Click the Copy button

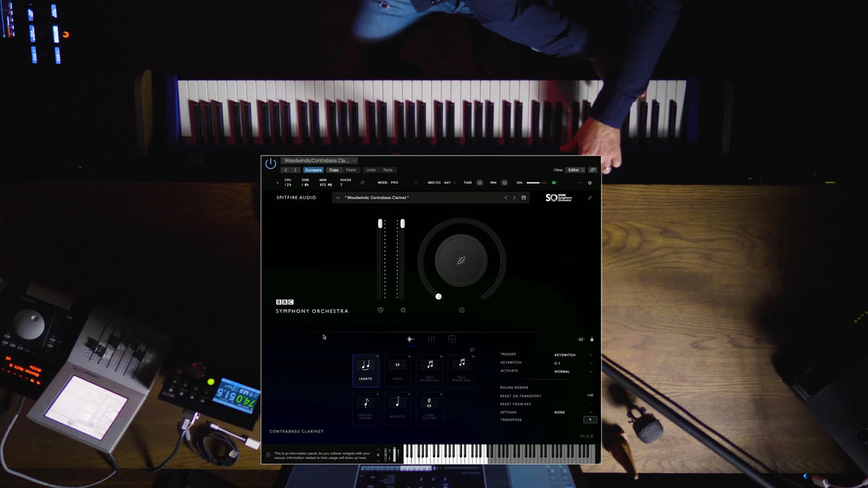333,170
